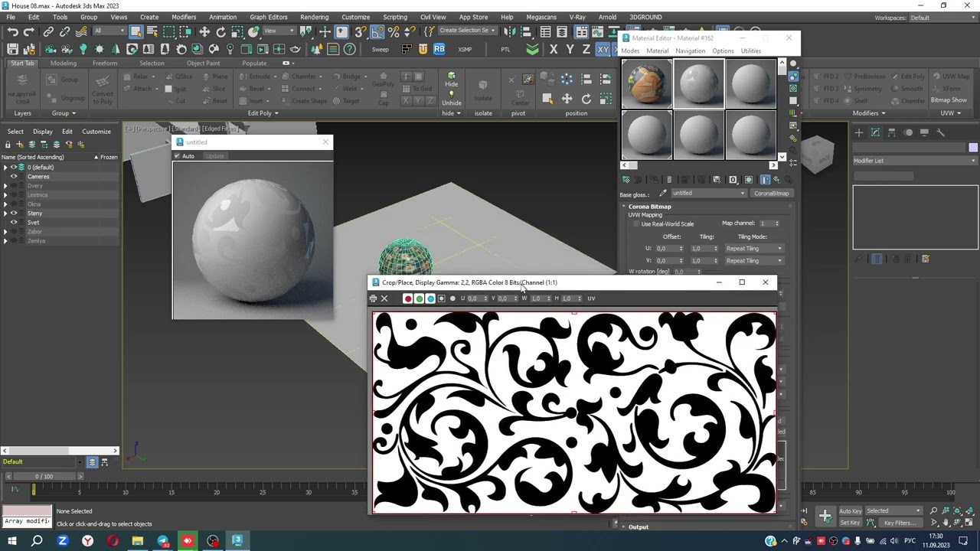This screenshot has height=551, width=980.
Task: Enable the green channel in Crop/Place window
Action: coord(420,298)
